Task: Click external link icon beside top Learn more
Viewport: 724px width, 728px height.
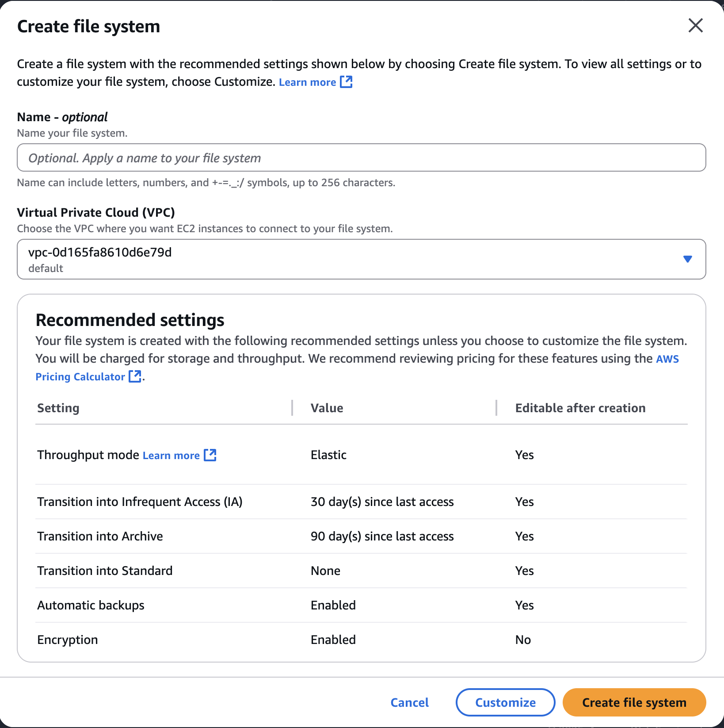Action: pos(346,82)
